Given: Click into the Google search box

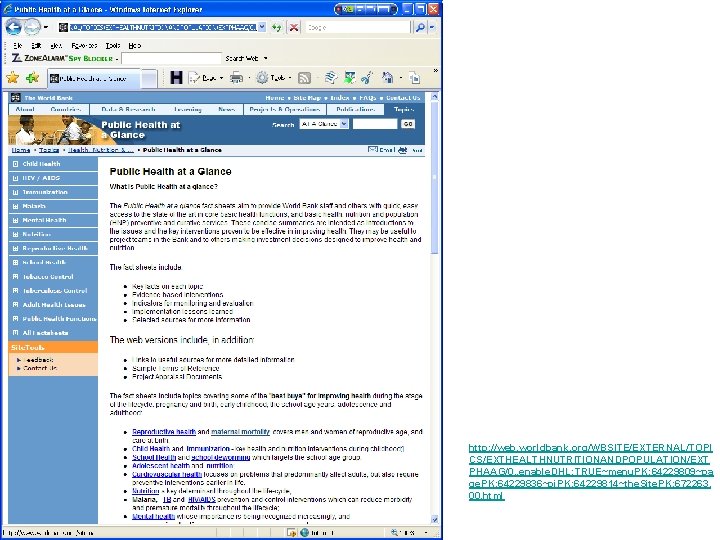Looking at the screenshot, I should (357, 28).
